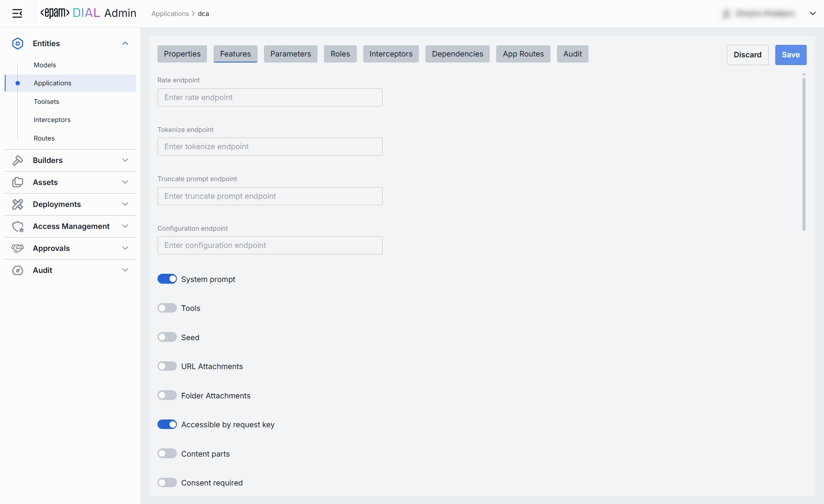Switch to the Parameters tab
Screen dimensions: 824x504
(290, 54)
